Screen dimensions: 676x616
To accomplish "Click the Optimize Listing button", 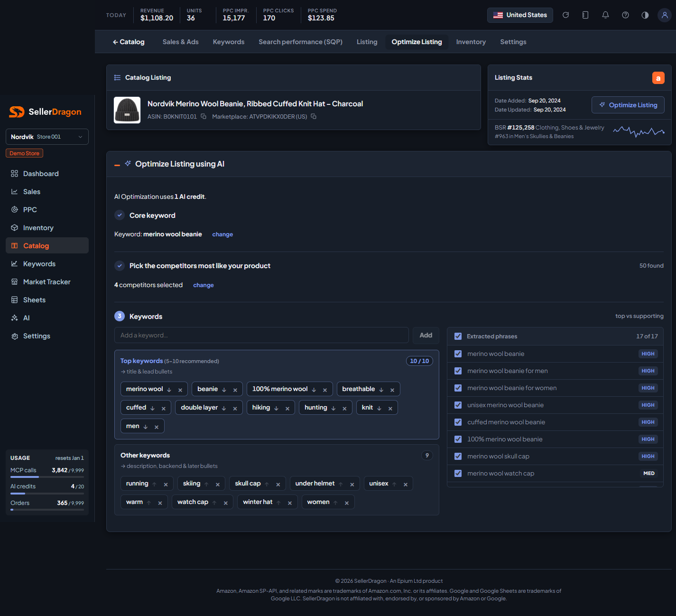I will (628, 105).
